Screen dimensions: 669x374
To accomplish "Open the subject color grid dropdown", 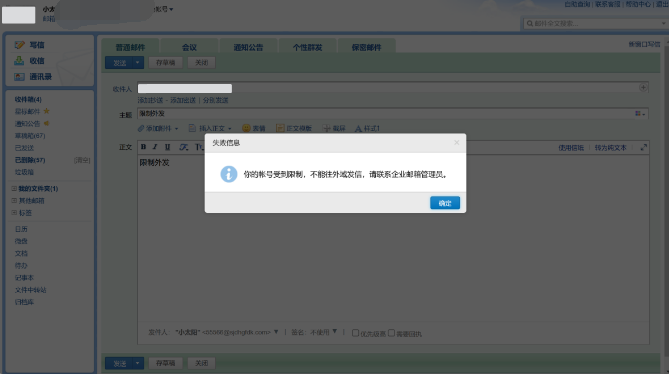I will pos(640,113).
